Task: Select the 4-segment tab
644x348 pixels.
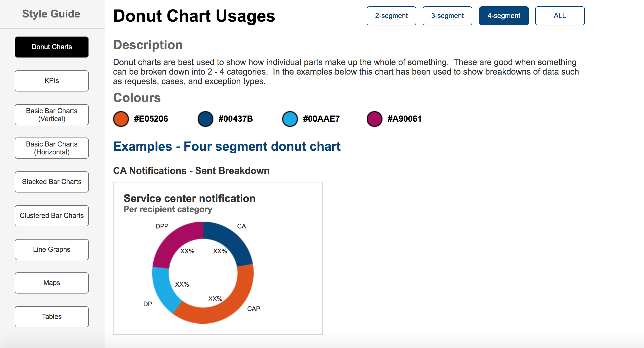Action: [x=504, y=16]
